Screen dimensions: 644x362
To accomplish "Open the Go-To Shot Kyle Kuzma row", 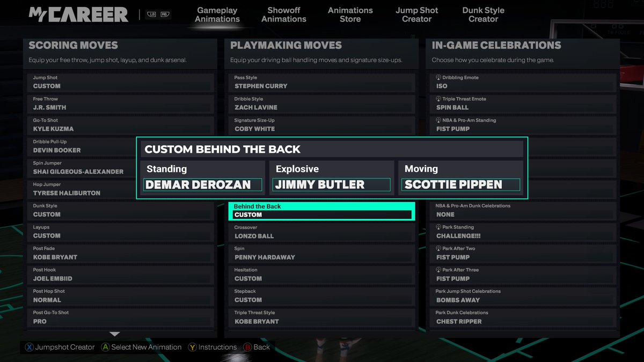I will pyautogui.click(x=121, y=125).
